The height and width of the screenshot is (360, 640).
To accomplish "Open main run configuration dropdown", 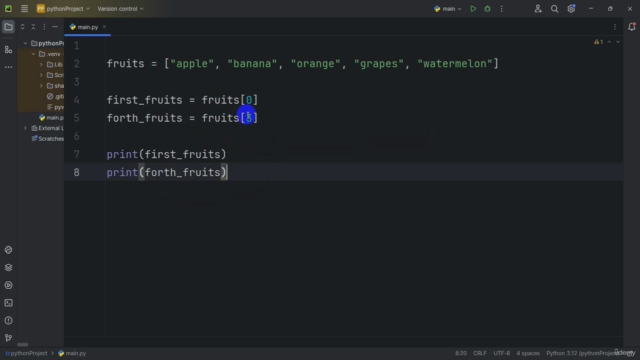I will pos(447,9).
